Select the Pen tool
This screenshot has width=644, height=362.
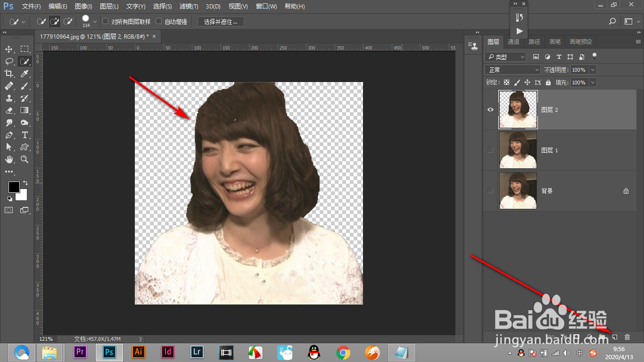(x=9, y=135)
